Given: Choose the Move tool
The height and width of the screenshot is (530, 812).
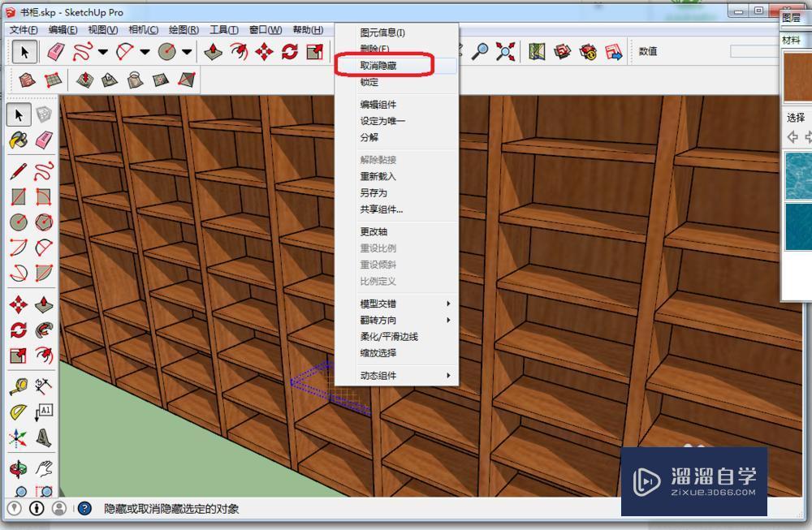Looking at the screenshot, I should point(262,50).
